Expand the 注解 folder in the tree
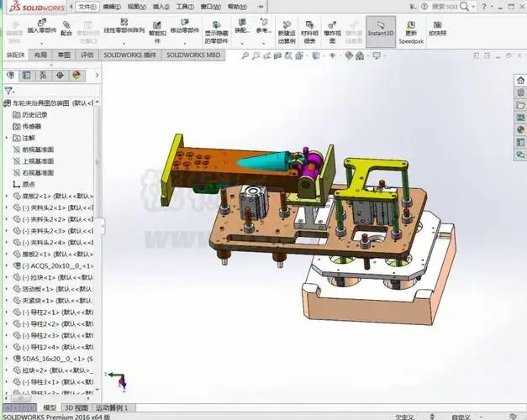The width and height of the screenshot is (527, 420). [x=7, y=138]
